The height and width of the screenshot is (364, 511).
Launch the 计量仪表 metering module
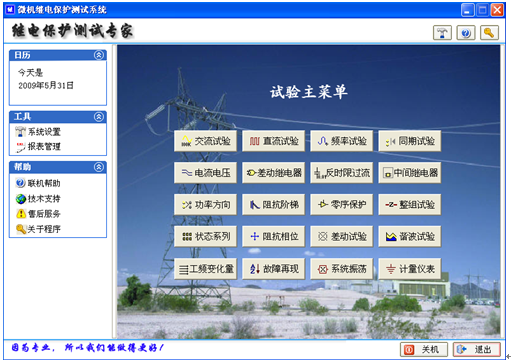[410, 269]
